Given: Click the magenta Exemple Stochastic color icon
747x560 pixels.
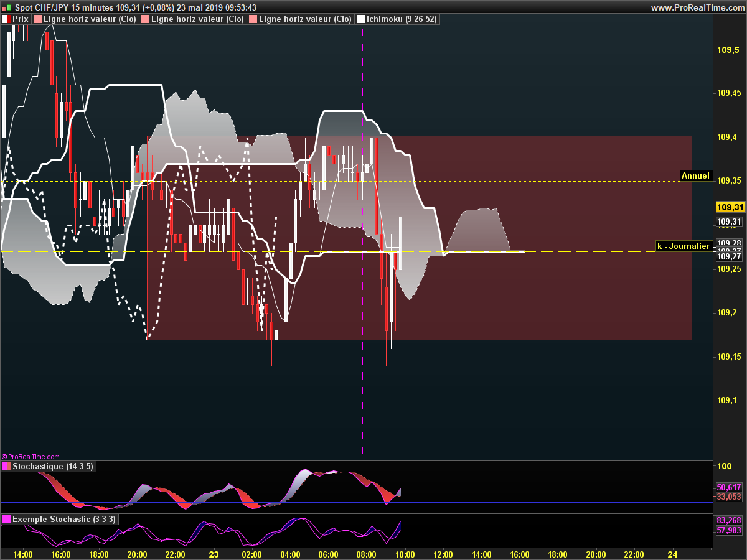Looking at the screenshot, I should tap(6, 520).
